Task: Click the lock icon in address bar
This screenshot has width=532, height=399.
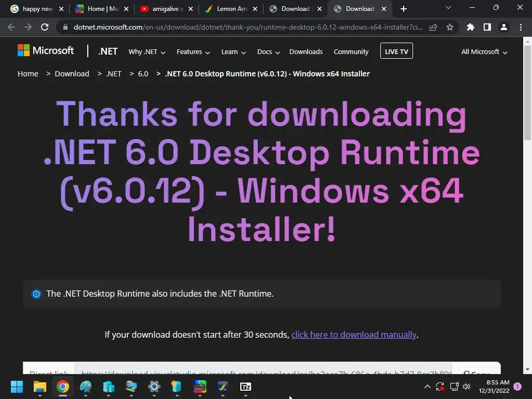Action: [x=65, y=27]
